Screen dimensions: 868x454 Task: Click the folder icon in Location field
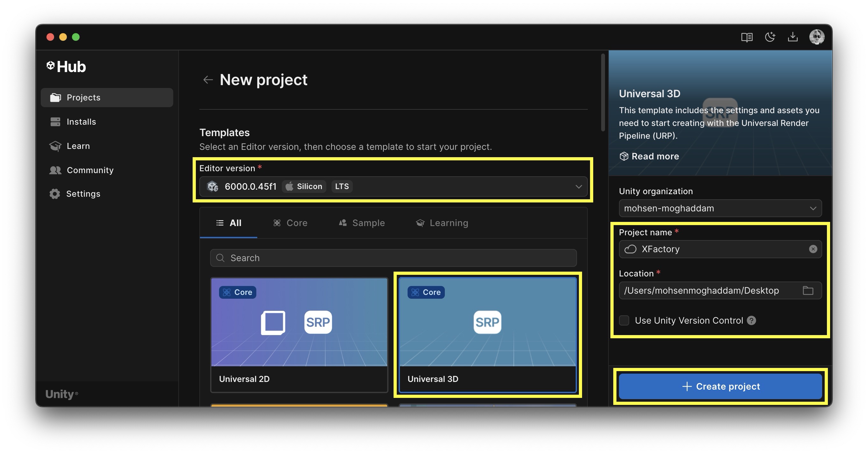point(808,290)
